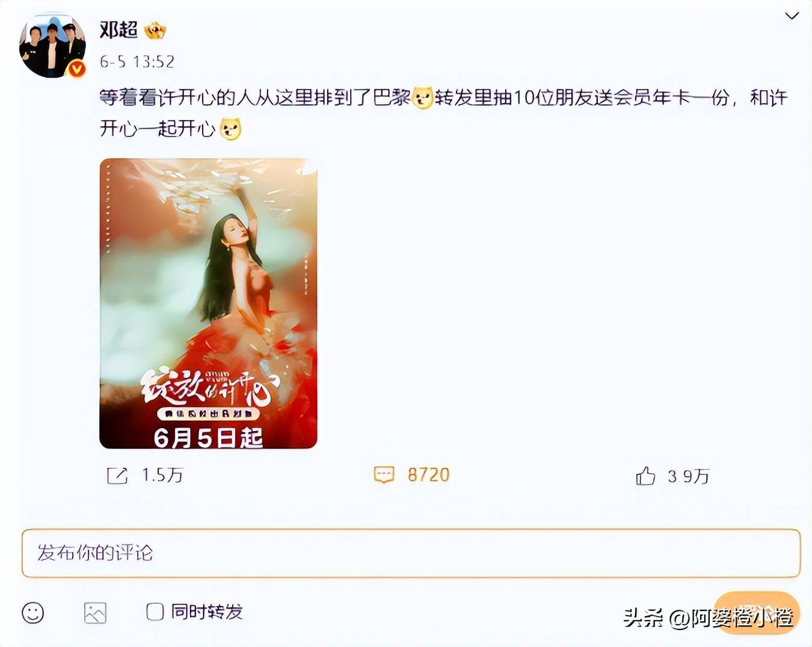Click the crown membership icon beside 邓超

point(155,30)
